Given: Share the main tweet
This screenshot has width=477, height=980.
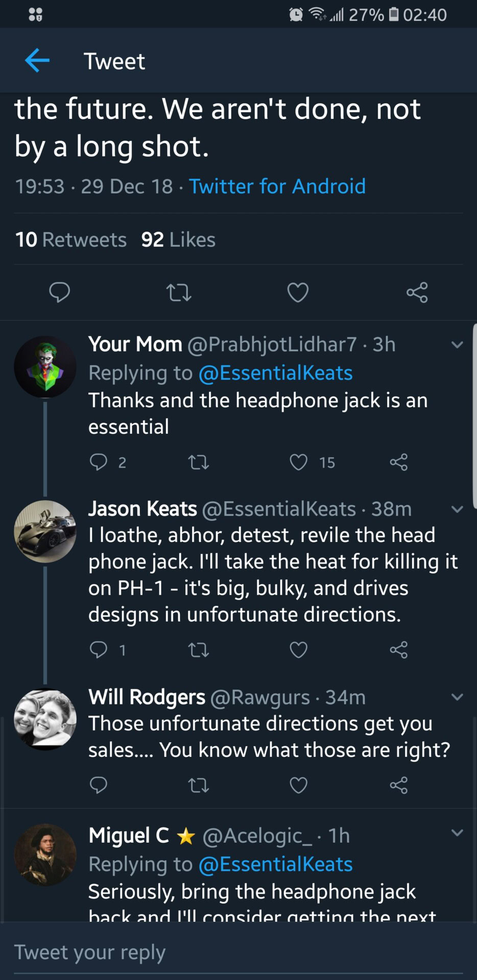Looking at the screenshot, I should (417, 292).
